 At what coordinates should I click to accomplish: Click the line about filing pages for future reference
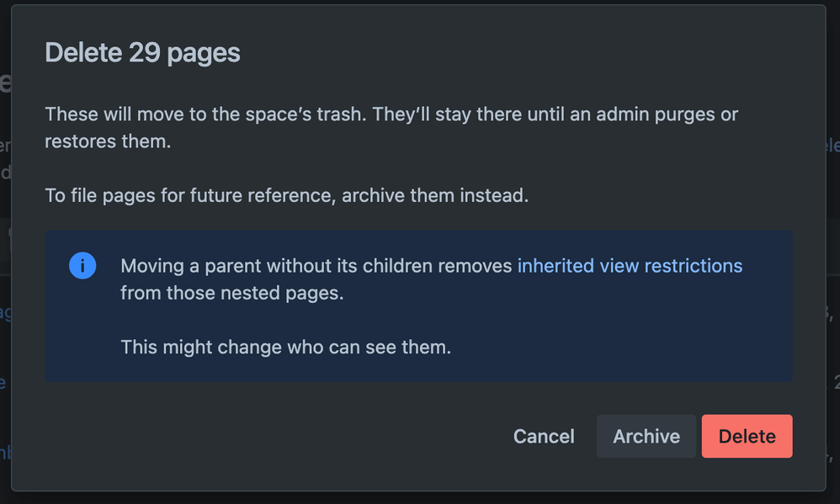tap(285, 194)
